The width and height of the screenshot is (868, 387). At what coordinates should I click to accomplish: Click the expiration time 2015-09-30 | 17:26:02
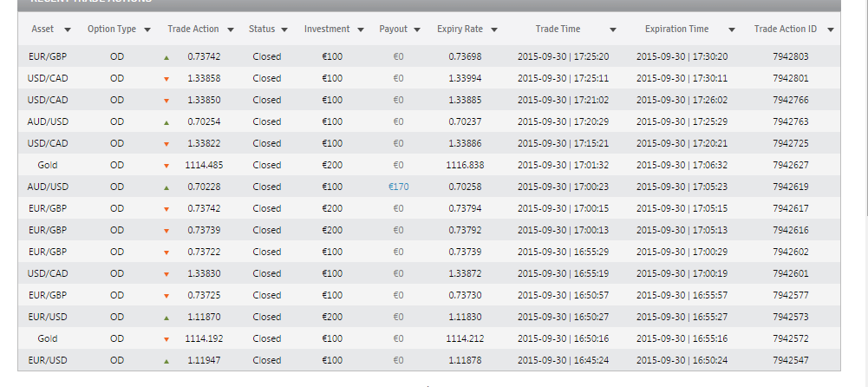pyautogui.click(x=682, y=100)
